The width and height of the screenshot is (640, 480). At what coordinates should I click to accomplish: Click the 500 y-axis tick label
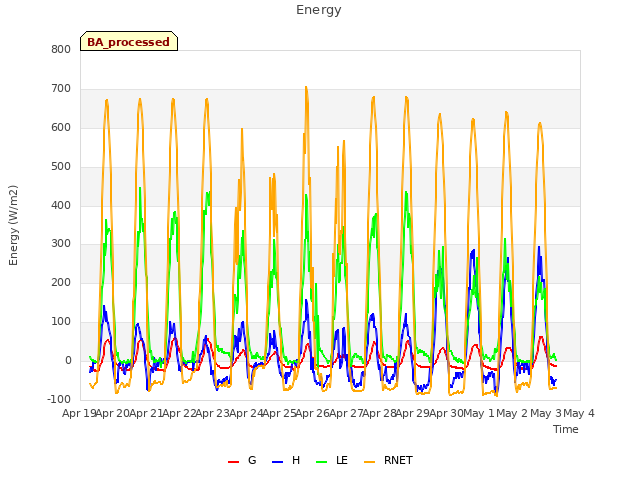pyautogui.click(x=61, y=167)
